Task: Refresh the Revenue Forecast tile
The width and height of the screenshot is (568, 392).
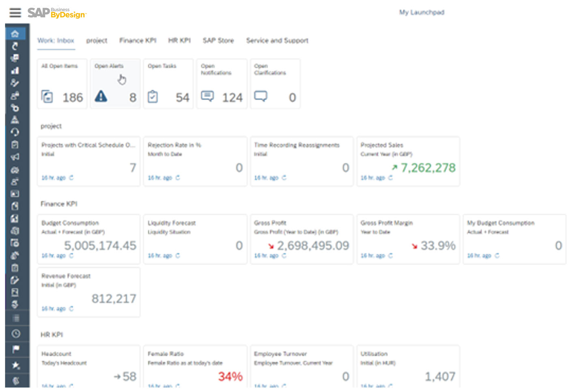Action: [x=71, y=308]
